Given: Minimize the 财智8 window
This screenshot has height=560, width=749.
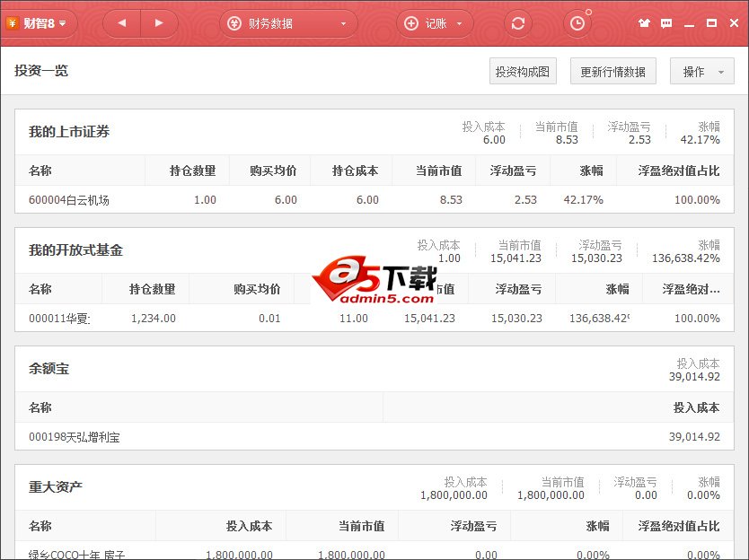Looking at the screenshot, I should pyautogui.click(x=689, y=24).
